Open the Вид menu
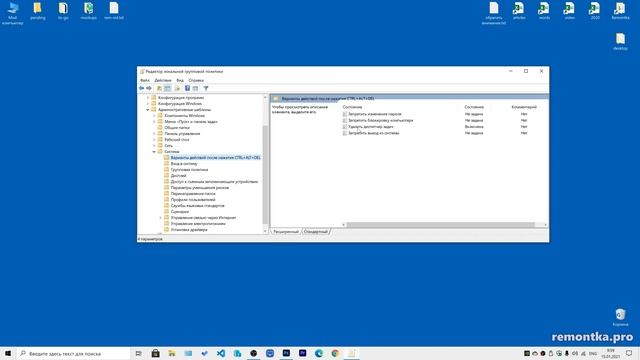Screen dimensions: 640x360 click(180, 80)
